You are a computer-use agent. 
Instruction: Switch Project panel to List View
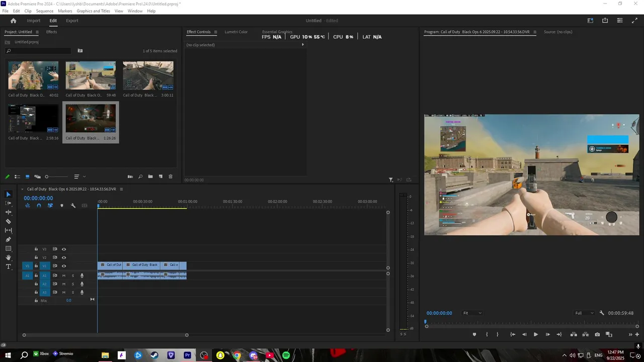point(17,176)
